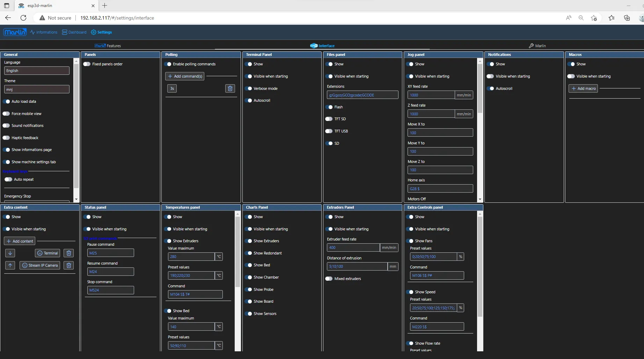Screen dimensions: 644x359
Task: Toggle Sound notifications switch
Action: click(6, 125)
